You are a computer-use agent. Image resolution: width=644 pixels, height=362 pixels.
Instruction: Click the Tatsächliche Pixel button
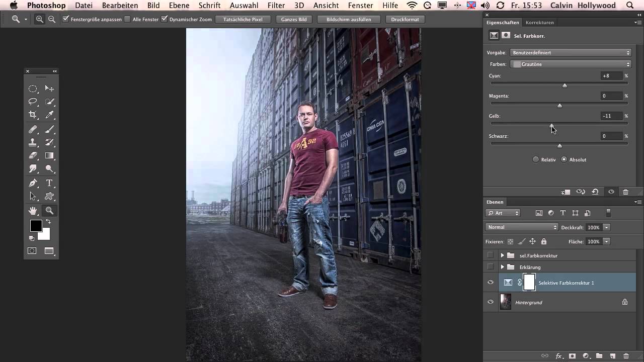point(243,20)
